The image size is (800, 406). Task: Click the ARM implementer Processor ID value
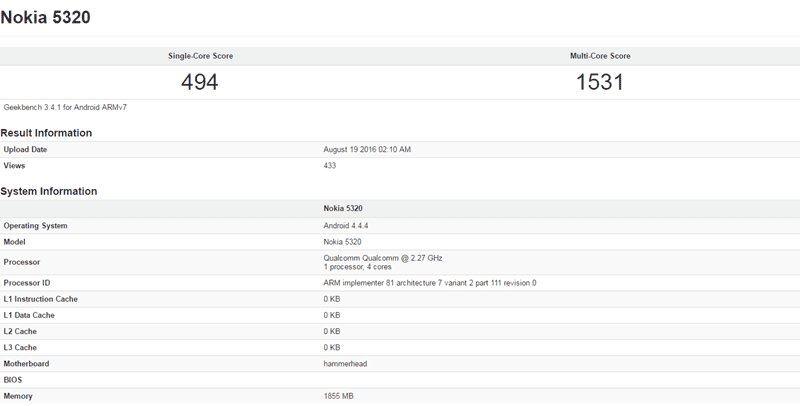click(430, 283)
